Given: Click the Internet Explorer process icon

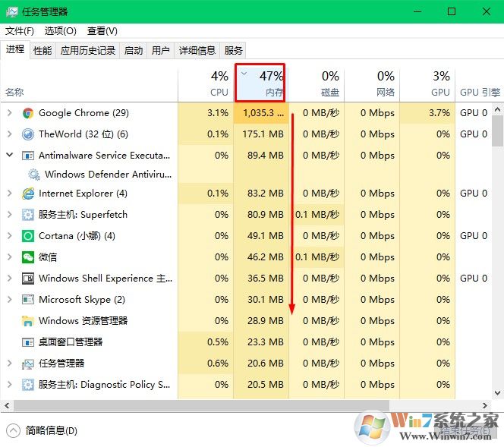Looking at the screenshot, I should [x=28, y=194].
